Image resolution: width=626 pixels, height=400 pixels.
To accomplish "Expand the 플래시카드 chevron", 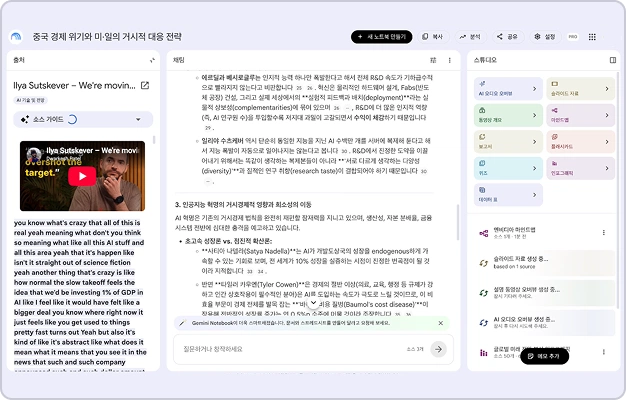I will pyautogui.click(x=607, y=142).
